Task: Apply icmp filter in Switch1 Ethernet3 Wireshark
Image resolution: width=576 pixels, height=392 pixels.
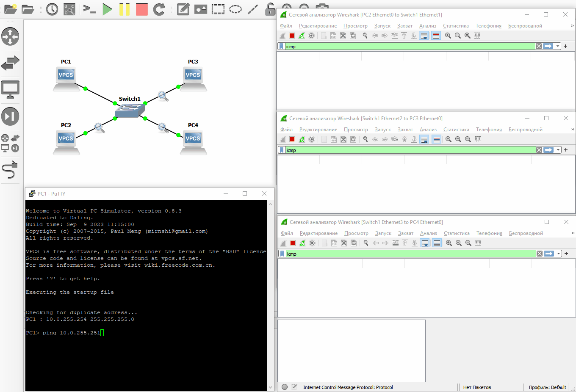Action: click(549, 254)
